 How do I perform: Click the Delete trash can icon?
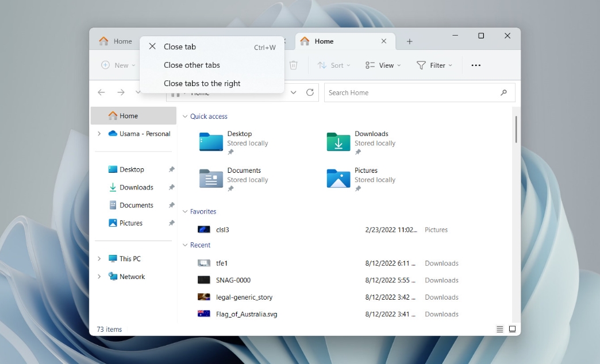[x=293, y=65]
